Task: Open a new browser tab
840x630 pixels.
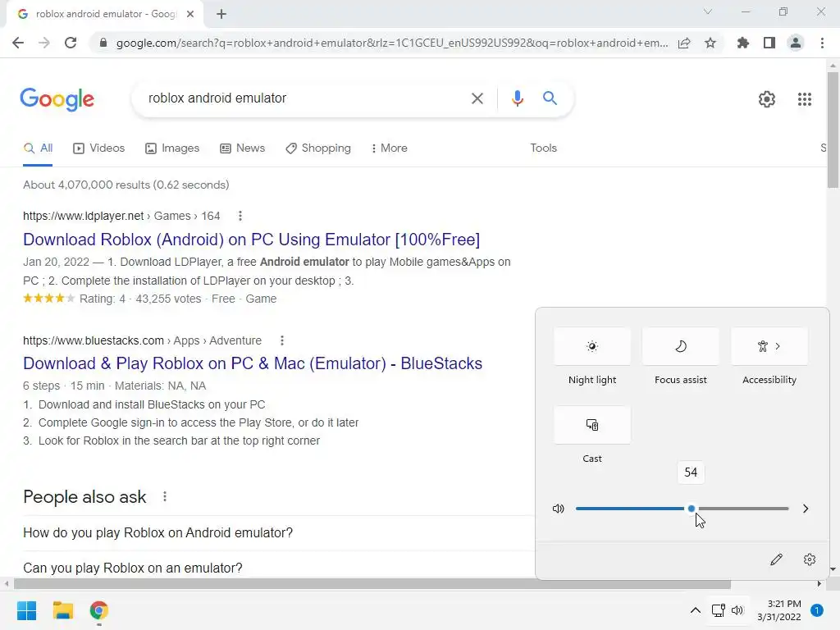Action: tap(221, 15)
